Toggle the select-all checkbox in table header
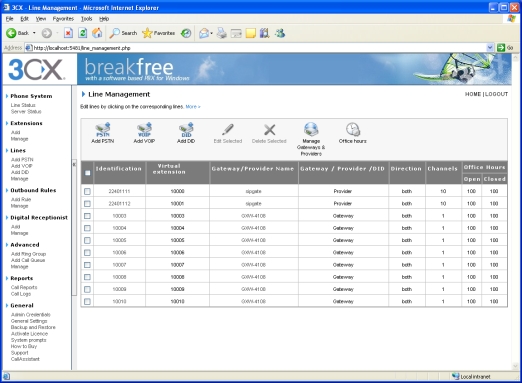Viewport: 522px width, 383px height. click(87, 173)
